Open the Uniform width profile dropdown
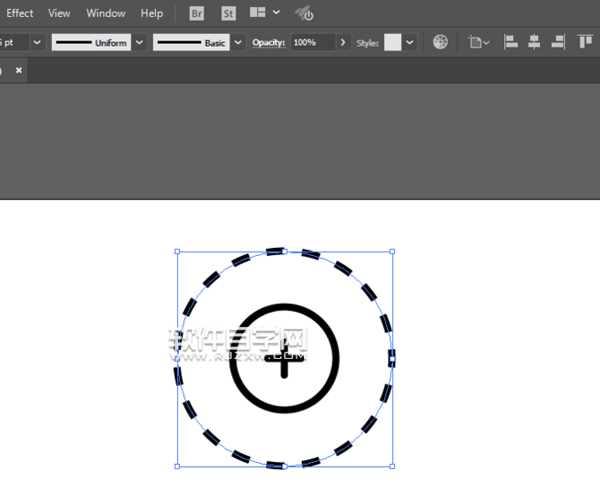The height and width of the screenshot is (496, 600). (x=139, y=43)
